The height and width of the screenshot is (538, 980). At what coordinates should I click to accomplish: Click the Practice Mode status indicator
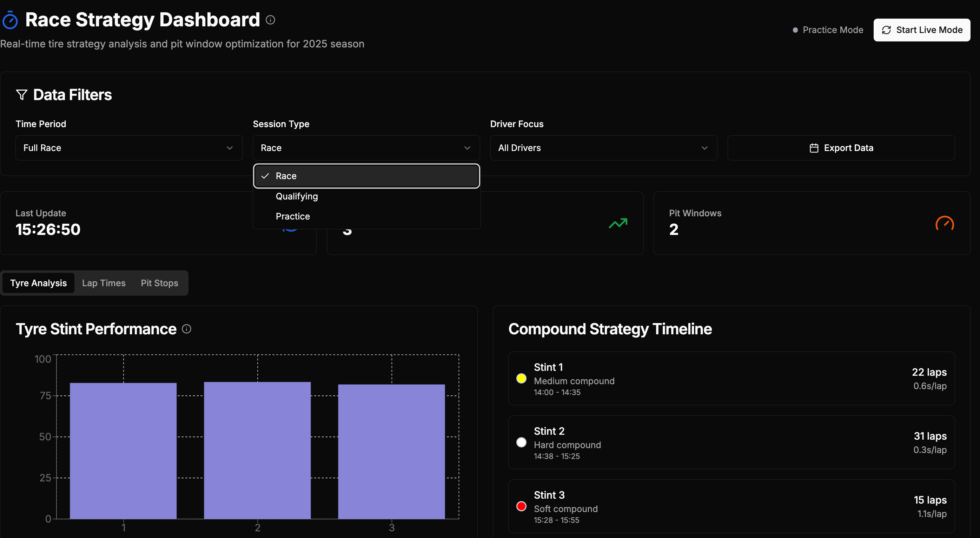(828, 30)
